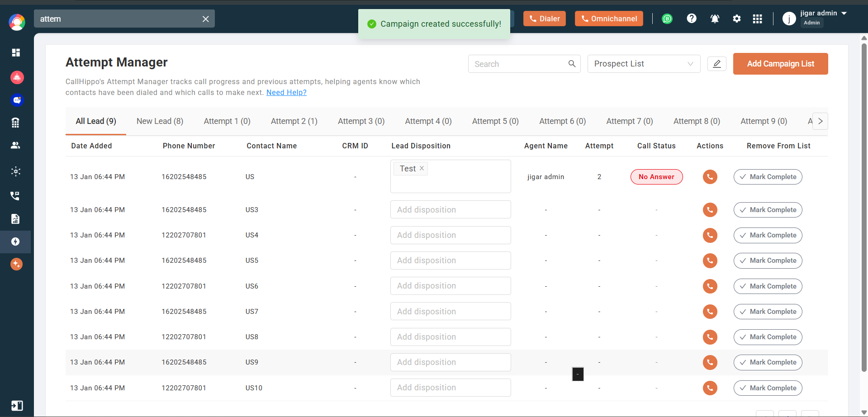Image resolution: width=868 pixels, height=417 pixels.
Task: Open Add disposition for US3
Action: tap(451, 209)
